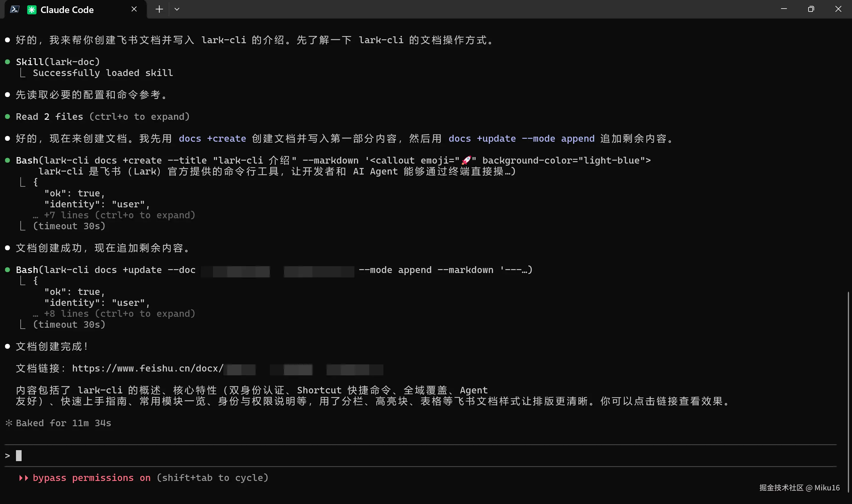Click the docs +create highlighted command text

tap(212, 138)
